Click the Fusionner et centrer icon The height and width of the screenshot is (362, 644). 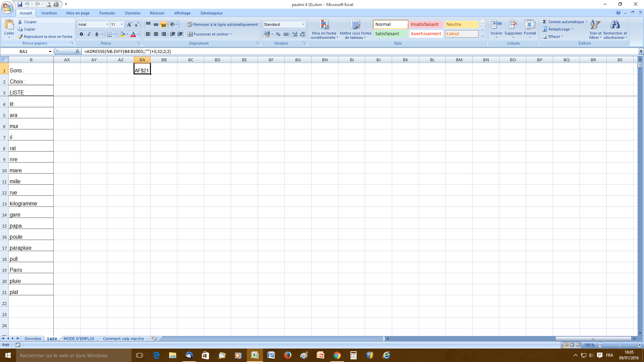point(190,34)
